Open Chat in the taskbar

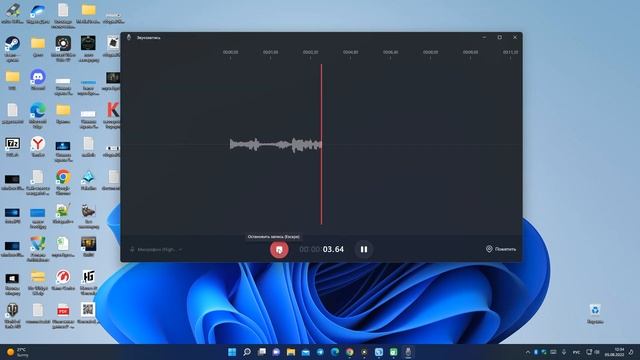pos(276,352)
